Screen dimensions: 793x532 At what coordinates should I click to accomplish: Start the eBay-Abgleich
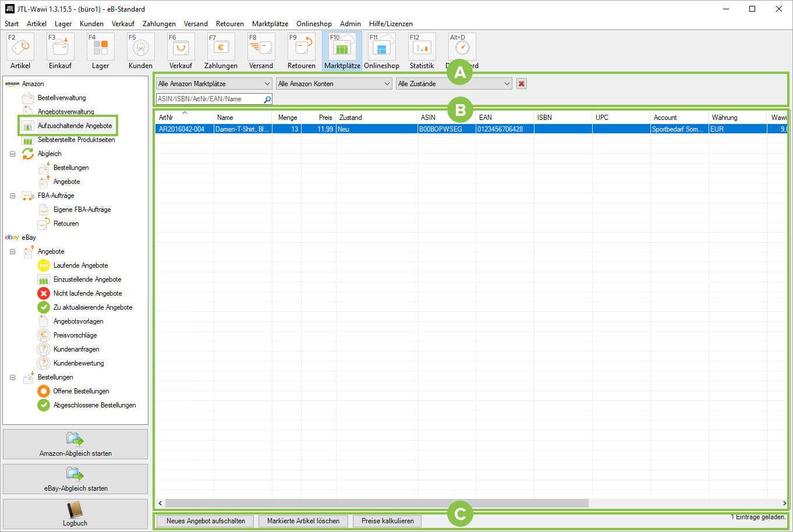(x=76, y=479)
